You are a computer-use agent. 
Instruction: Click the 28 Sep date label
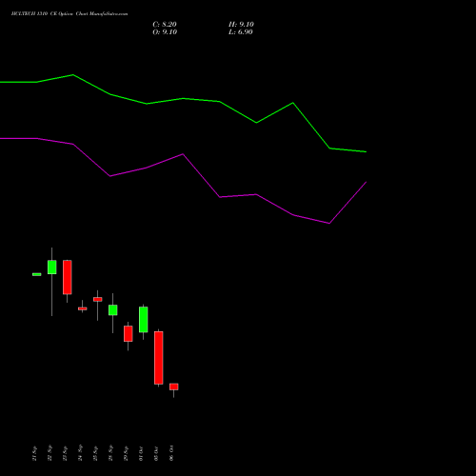click(x=110, y=453)
